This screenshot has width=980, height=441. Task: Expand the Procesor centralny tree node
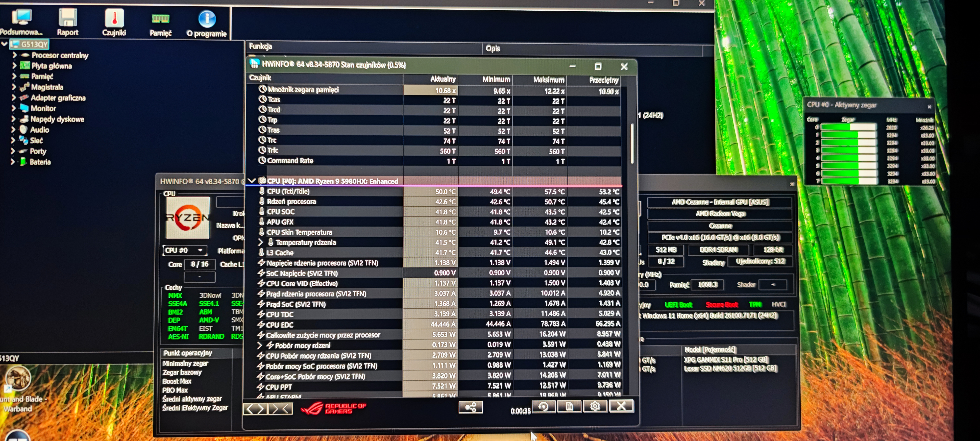[14, 55]
